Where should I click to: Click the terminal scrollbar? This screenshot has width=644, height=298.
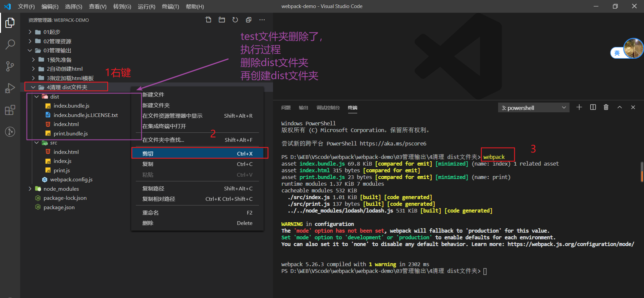[642, 172]
